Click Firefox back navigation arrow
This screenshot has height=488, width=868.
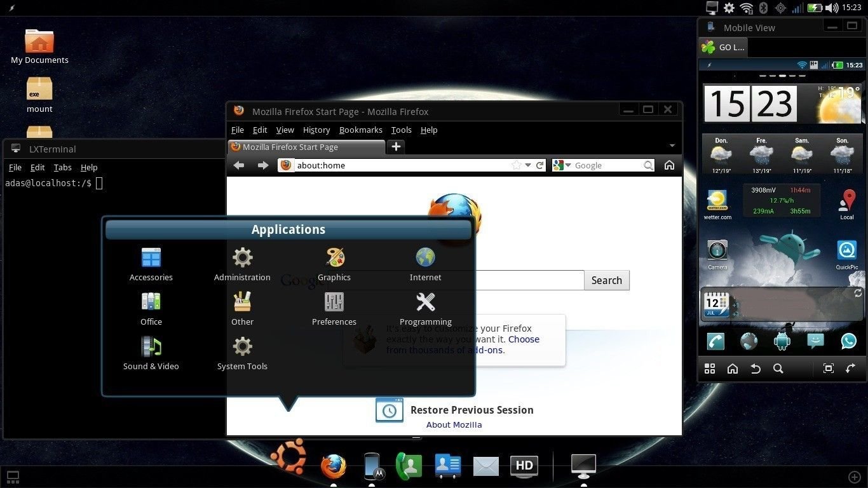pyautogui.click(x=239, y=165)
